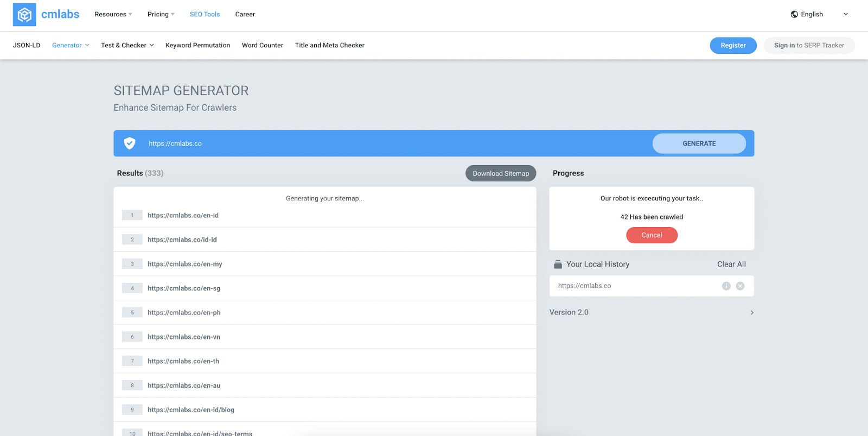Open the Word Counter tool
Image resolution: width=868 pixels, height=436 pixels.
click(x=263, y=46)
